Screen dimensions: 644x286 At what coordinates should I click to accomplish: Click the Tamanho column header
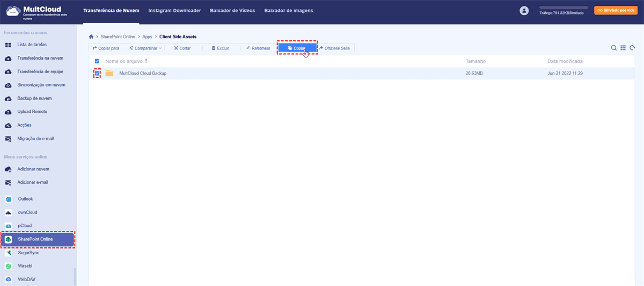(475, 61)
